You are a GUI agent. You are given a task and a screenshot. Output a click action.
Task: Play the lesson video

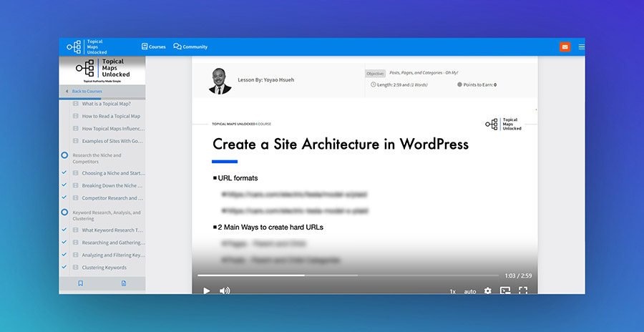(207, 291)
